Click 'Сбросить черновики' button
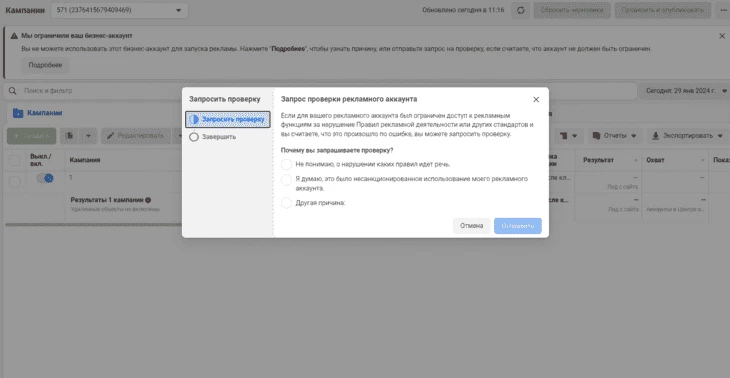 (572, 10)
